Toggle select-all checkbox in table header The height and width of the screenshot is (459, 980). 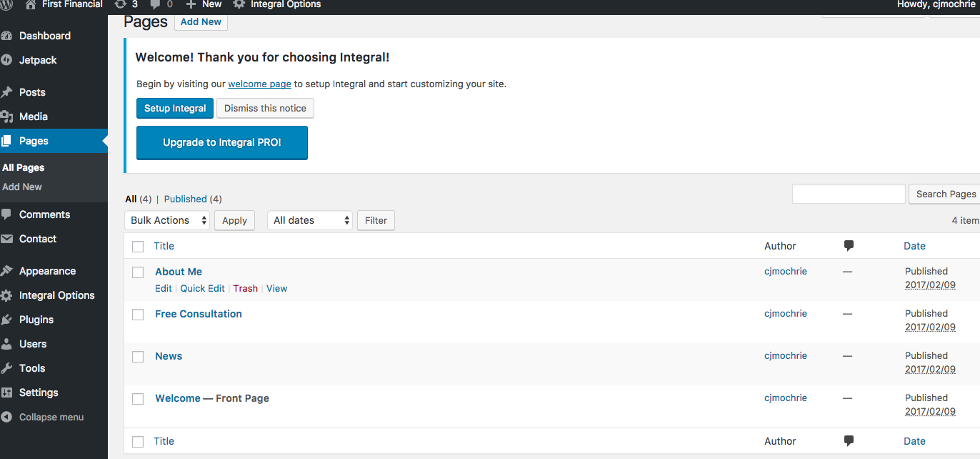point(138,247)
